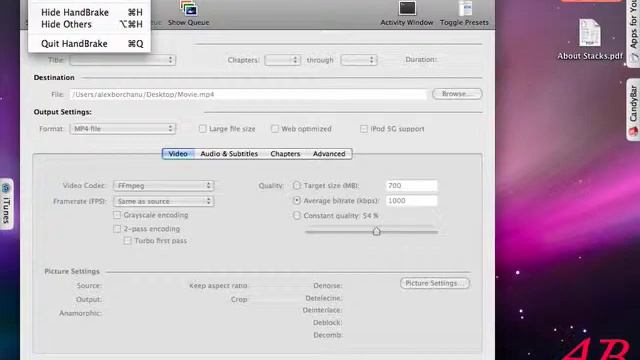Open the Framerate (FPS) dropdown

coord(163,201)
